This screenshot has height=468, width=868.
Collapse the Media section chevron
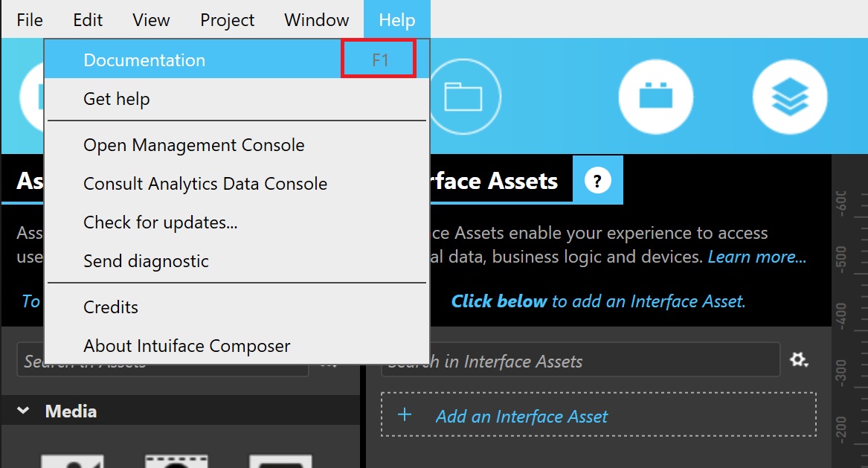[23, 411]
